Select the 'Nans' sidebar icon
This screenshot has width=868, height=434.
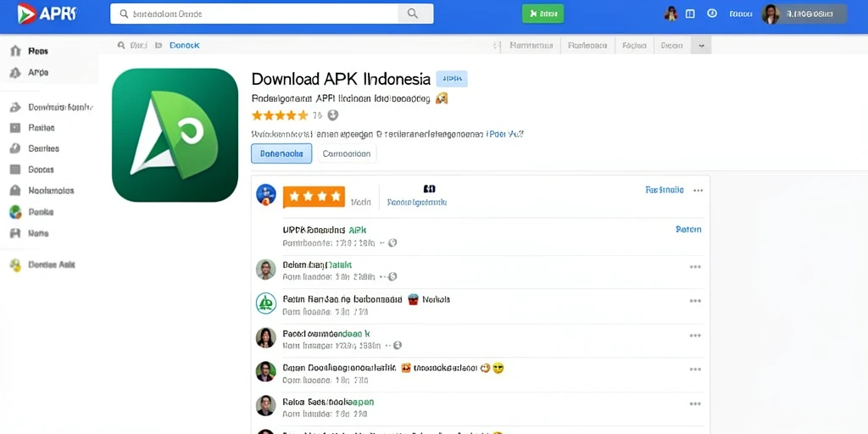(x=15, y=233)
